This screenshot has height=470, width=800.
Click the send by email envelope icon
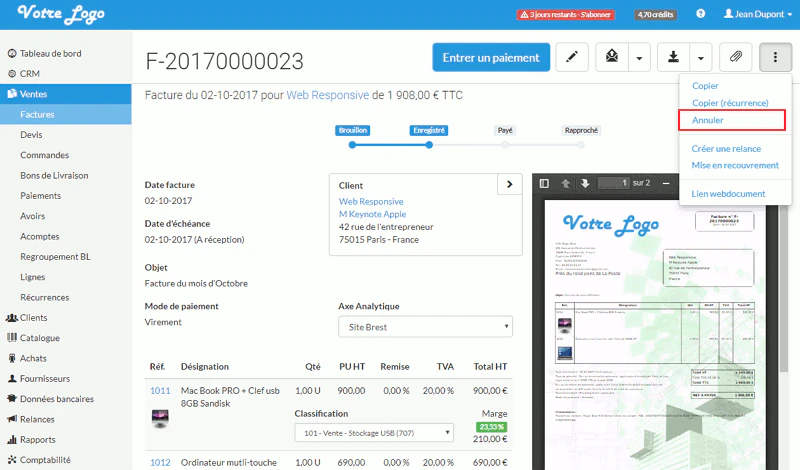coord(612,57)
